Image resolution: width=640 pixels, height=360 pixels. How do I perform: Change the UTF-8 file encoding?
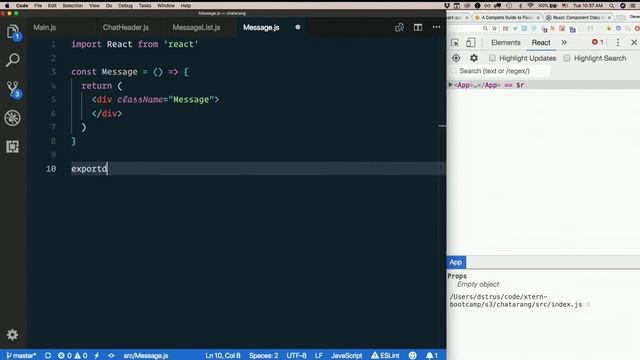[x=296, y=356]
